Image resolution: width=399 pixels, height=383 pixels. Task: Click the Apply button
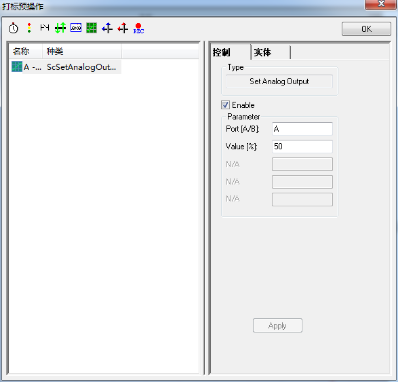278,326
